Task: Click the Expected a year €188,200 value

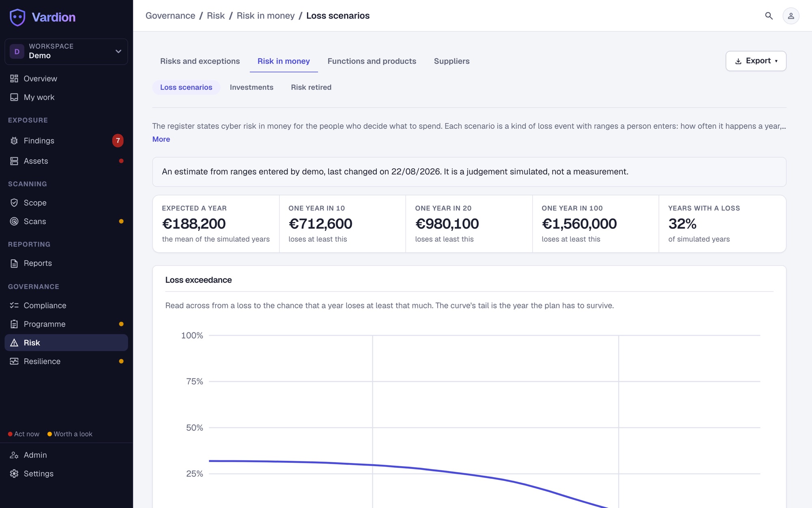Action: tap(194, 224)
